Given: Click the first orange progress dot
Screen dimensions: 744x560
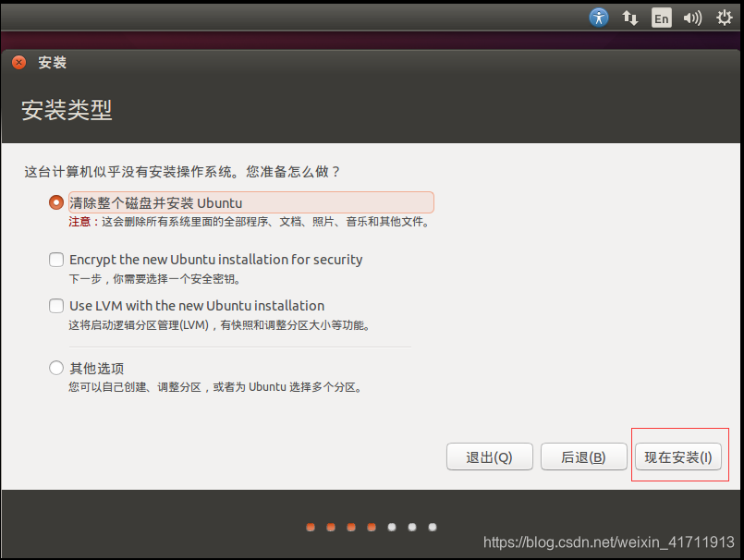Looking at the screenshot, I should click(311, 528).
